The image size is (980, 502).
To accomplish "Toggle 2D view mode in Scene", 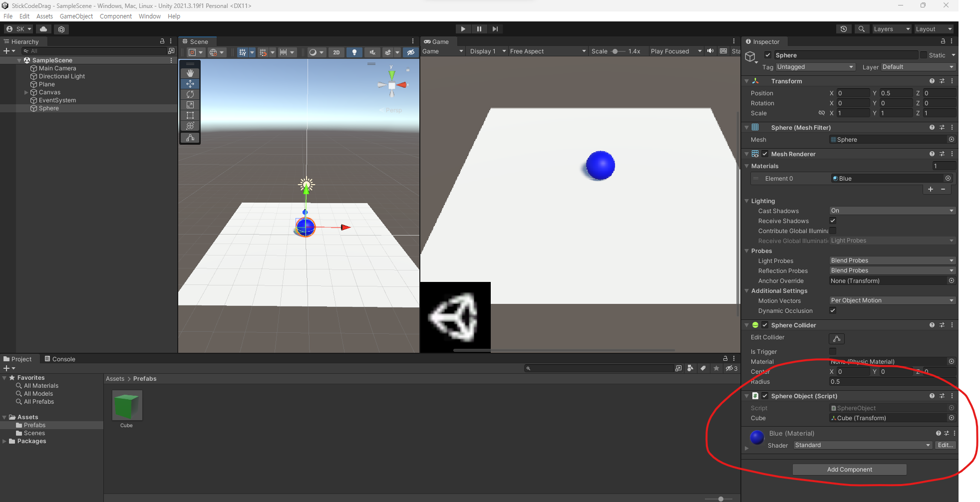I will coord(336,52).
